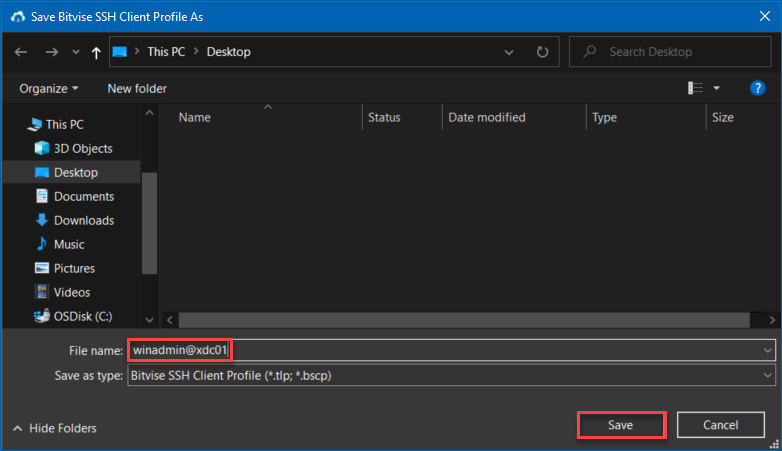This screenshot has height=451, width=782.
Task: Collapse the panel with Hide Folders
Action: 55,429
